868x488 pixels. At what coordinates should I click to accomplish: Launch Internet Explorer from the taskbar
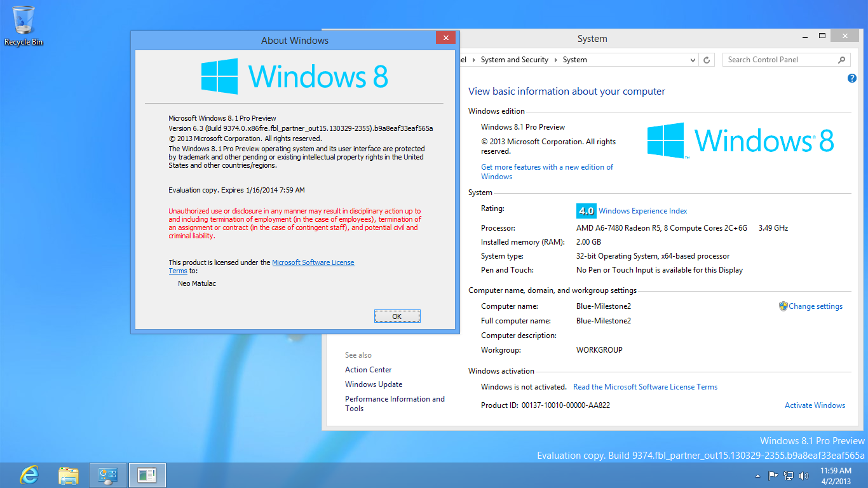(29, 475)
